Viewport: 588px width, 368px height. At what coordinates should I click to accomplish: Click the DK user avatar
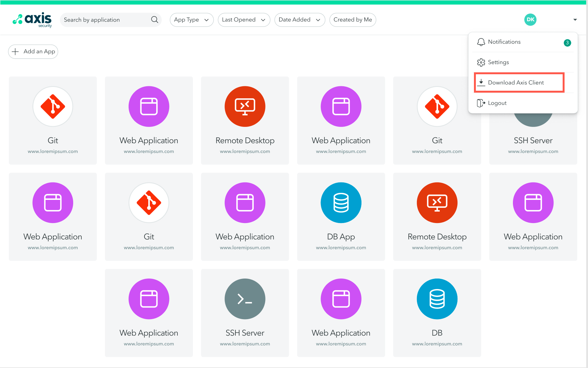click(x=530, y=20)
